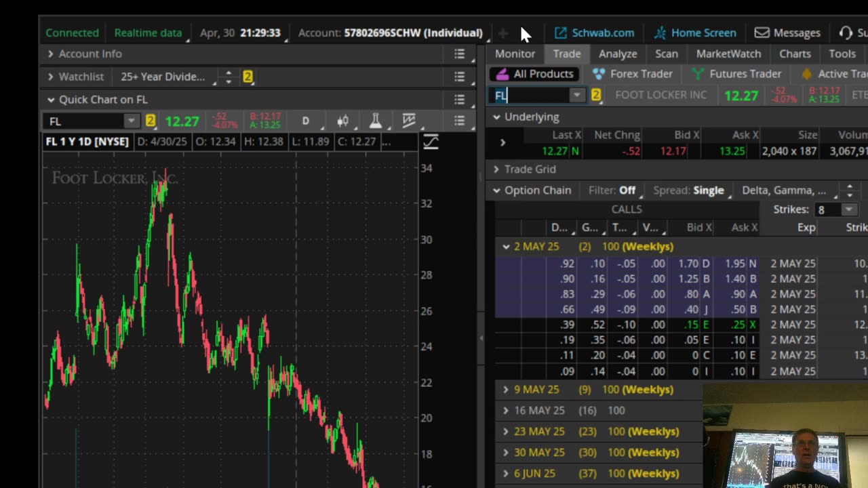Viewport: 868px width, 488px height.
Task: Open the chart toolbar list menu icon
Action: [459, 121]
